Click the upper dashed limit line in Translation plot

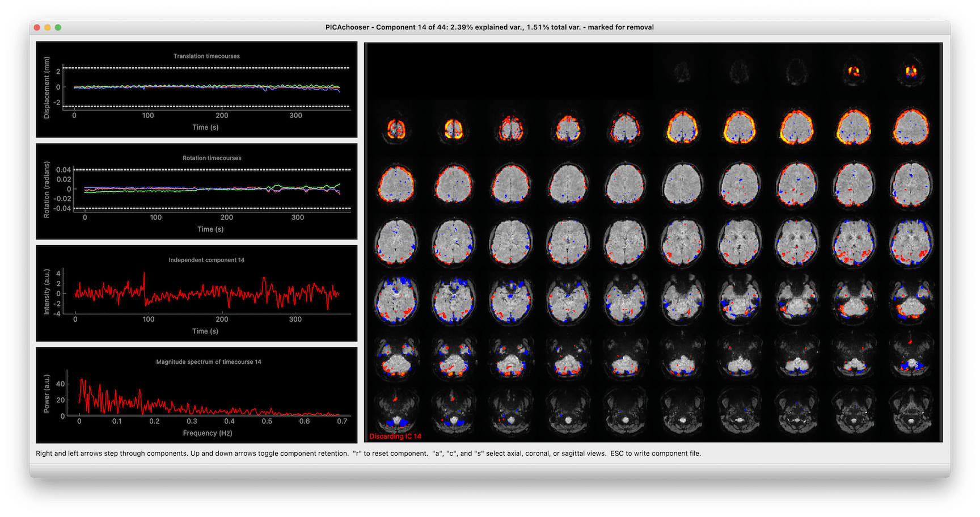point(206,68)
